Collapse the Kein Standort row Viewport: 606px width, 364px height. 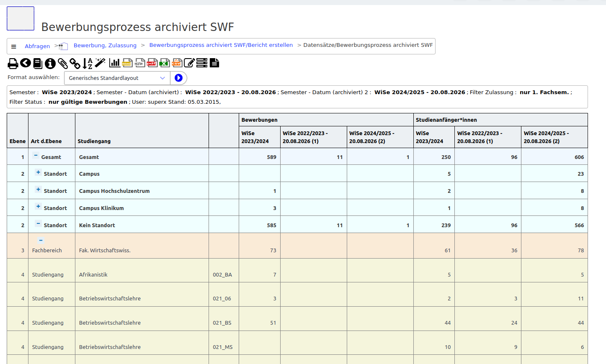point(38,223)
